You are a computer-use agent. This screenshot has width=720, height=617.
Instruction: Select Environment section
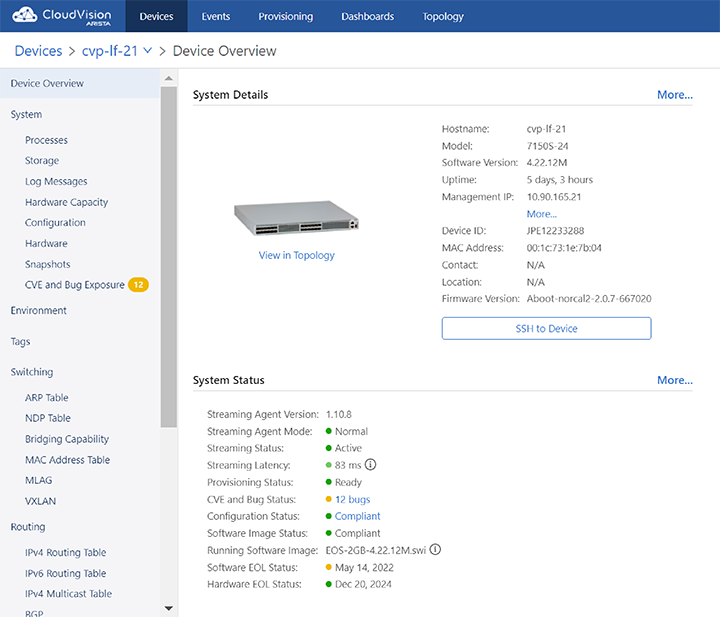pyautogui.click(x=39, y=311)
